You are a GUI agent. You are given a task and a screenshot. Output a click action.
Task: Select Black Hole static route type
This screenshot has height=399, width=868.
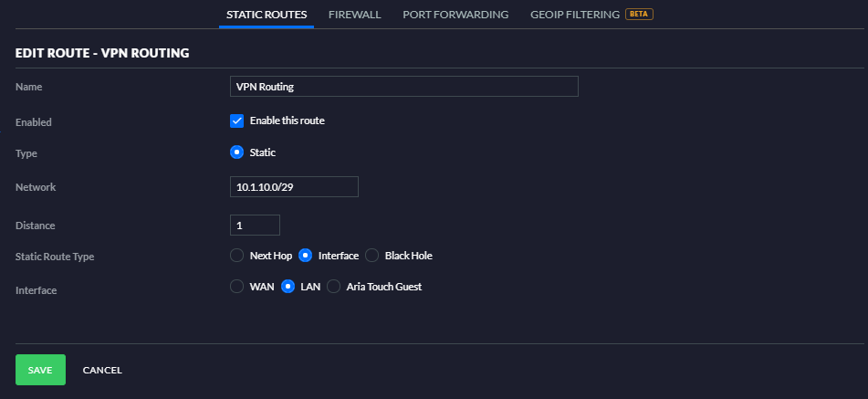coord(372,256)
